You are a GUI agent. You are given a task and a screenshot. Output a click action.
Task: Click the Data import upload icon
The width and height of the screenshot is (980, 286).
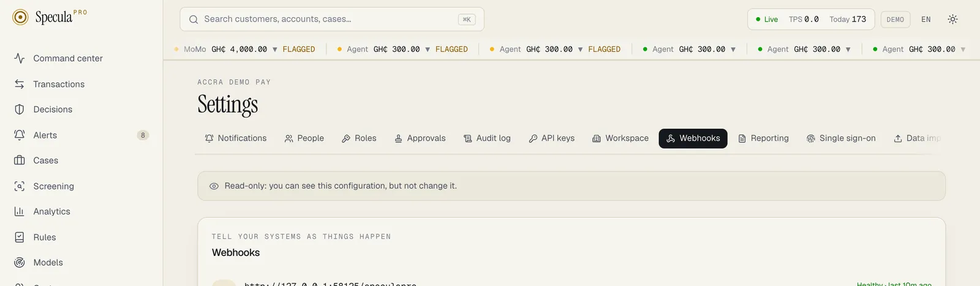[898, 138]
